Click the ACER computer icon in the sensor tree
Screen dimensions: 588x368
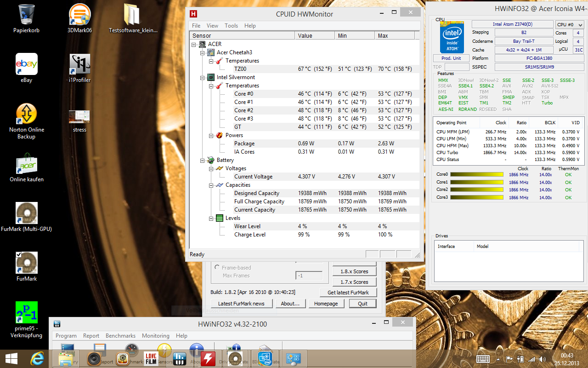(202, 44)
